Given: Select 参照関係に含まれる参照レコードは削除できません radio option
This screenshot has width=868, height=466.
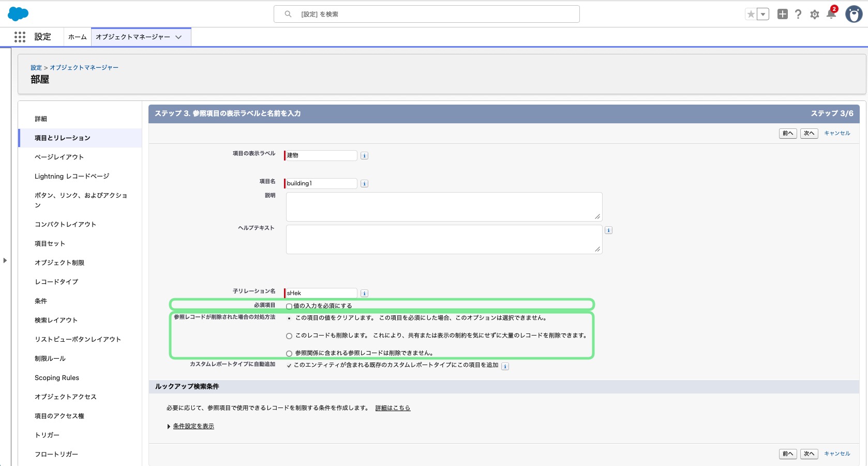Looking at the screenshot, I should pyautogui.click(x=289, y=354).
